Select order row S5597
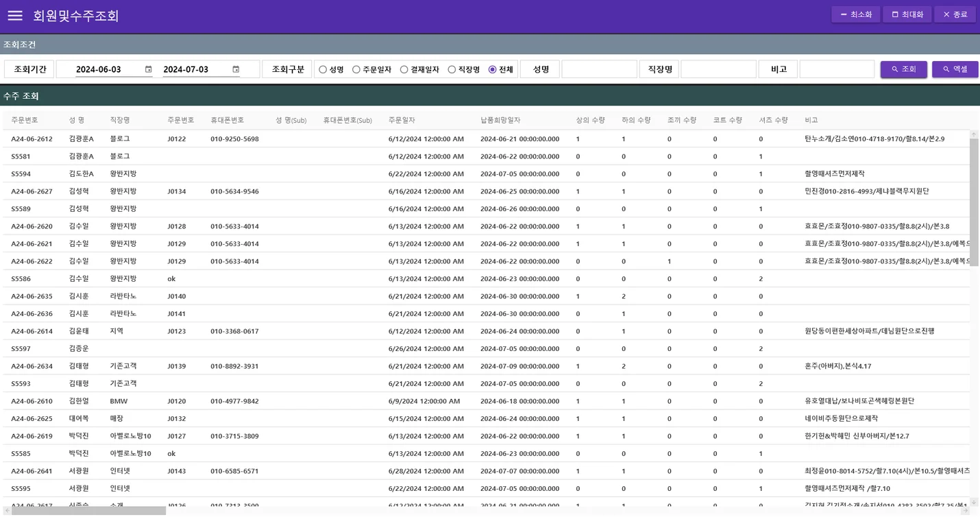Image resolution: width=980 pixels, height=517 pixels. coord(486,348)
